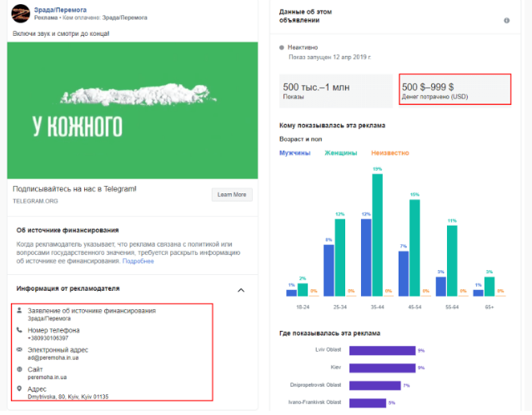The image size is (532, 415).
Task: Click the info icon beside ad data header
Action: 506,21
